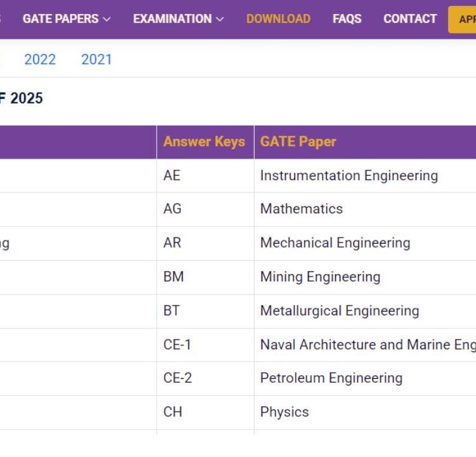The image size is (476, 457).
Task: Select the Metallurgical Engineering paper
Action: click(x=340, y=311)
